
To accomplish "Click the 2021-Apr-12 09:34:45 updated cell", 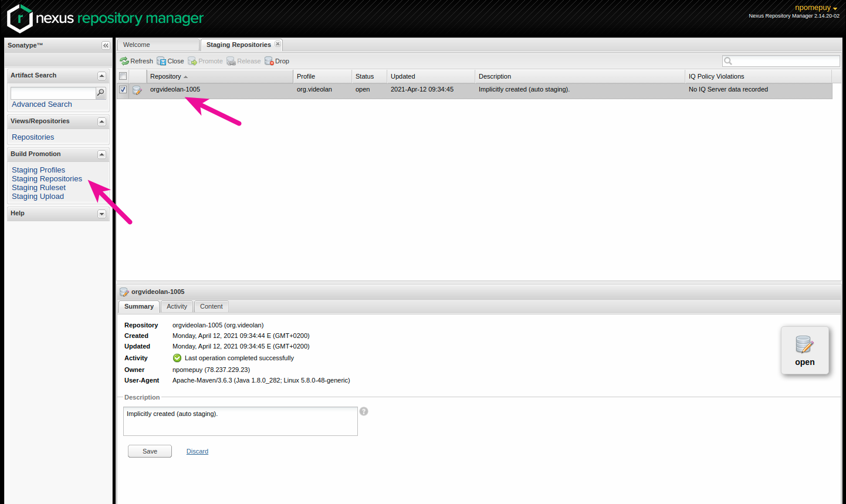I will point(422,90).
